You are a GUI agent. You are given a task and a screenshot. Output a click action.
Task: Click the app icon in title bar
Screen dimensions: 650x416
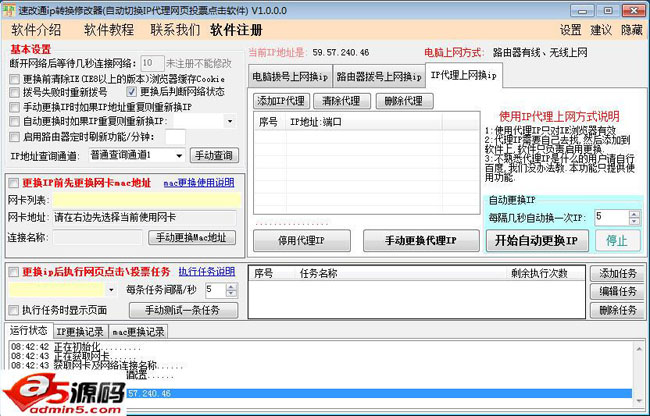tap(8, 10)
